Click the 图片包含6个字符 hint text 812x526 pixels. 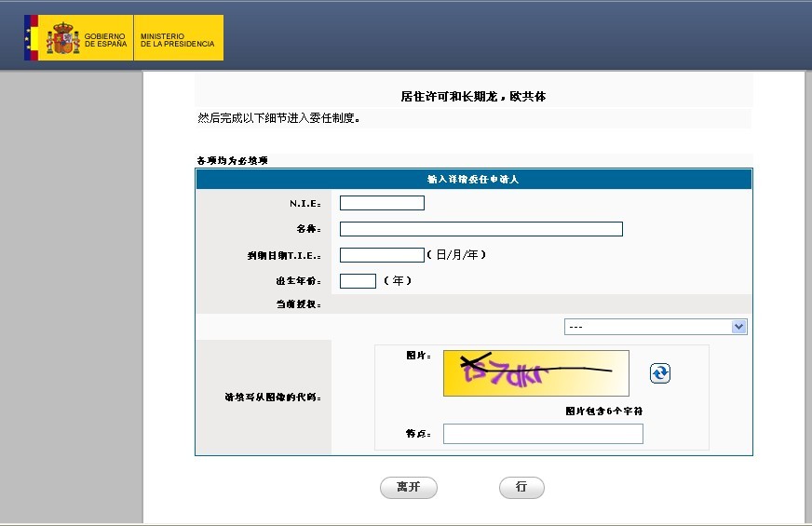tap(603, 411)
